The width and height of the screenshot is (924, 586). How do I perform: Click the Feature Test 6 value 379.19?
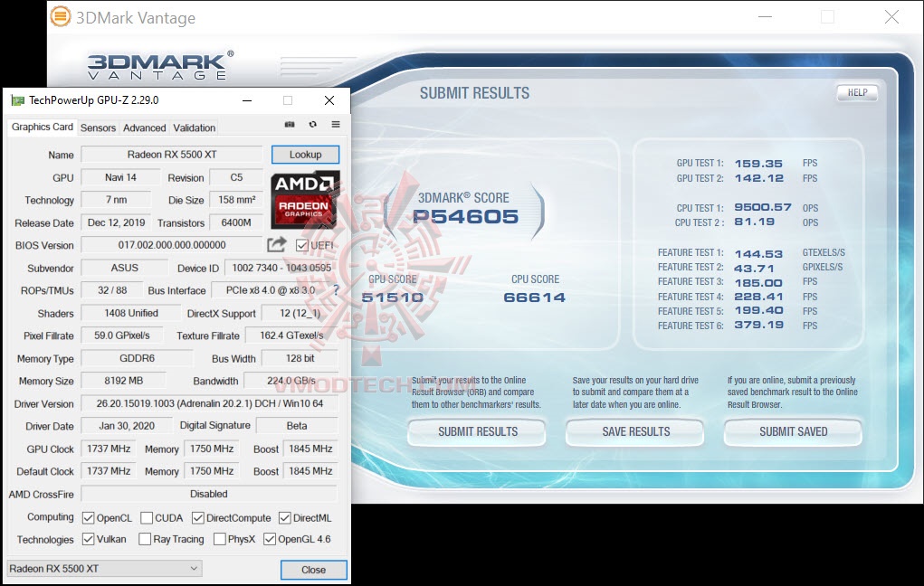tap(758, 325)
